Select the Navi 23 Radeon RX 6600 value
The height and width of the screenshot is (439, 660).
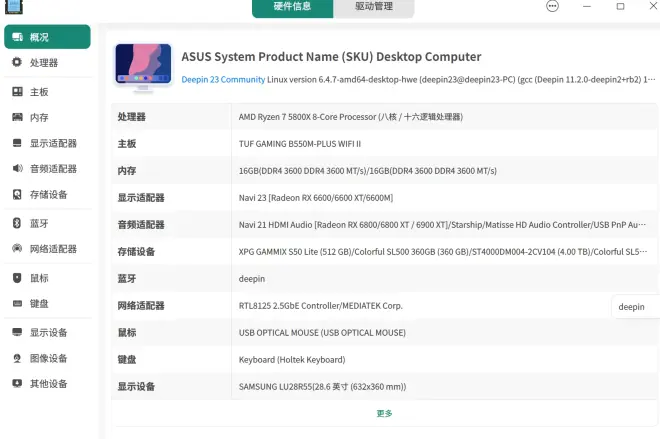[316, 198]
